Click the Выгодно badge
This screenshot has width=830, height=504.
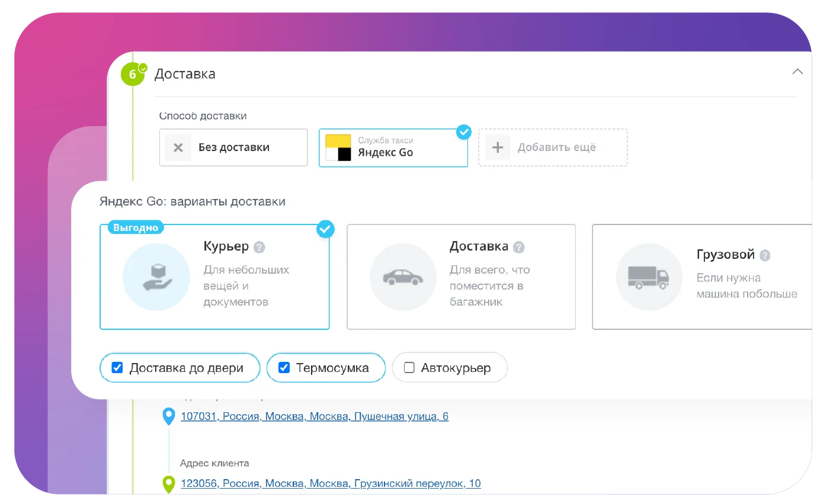136,227
